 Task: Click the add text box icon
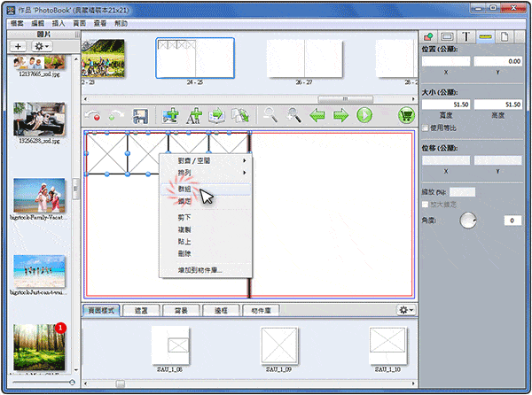point(193,115)
